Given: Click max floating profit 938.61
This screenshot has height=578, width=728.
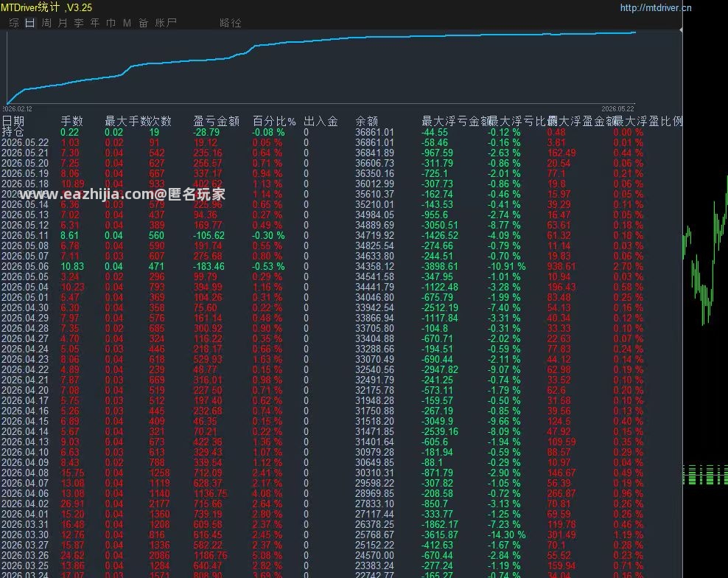Looking at the screenshot, I should tap(561, 266).
